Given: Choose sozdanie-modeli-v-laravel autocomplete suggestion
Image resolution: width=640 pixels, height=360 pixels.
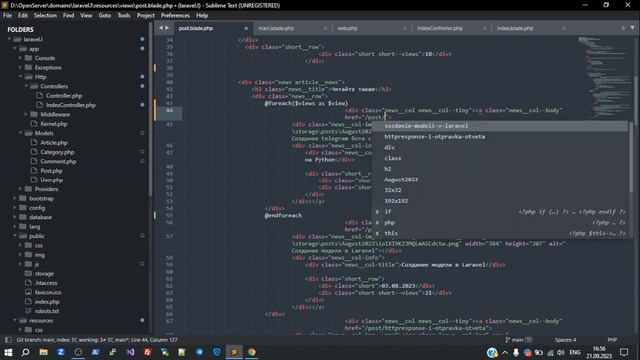Looking at the screenshot, I should (x=500, y=126).
